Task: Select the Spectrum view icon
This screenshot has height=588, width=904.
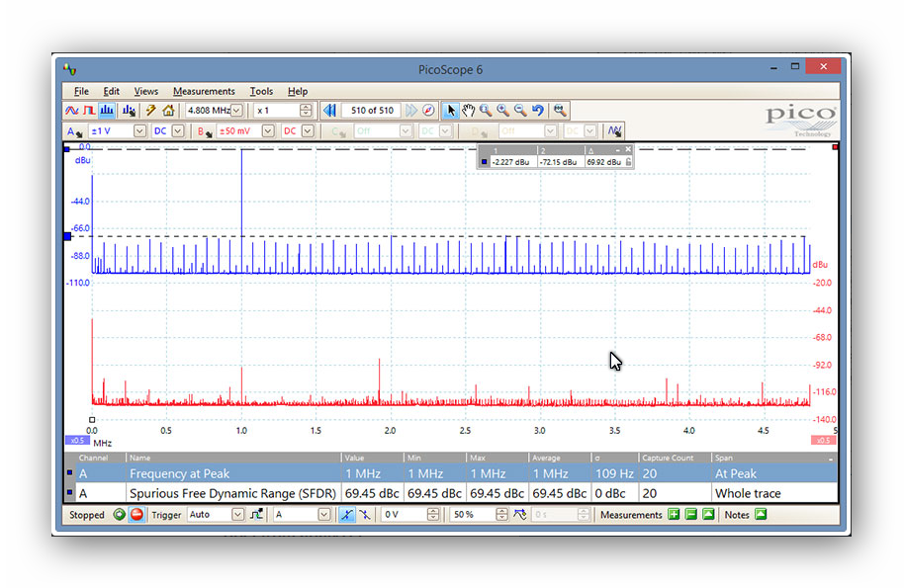Action: (x=107, y=110)
